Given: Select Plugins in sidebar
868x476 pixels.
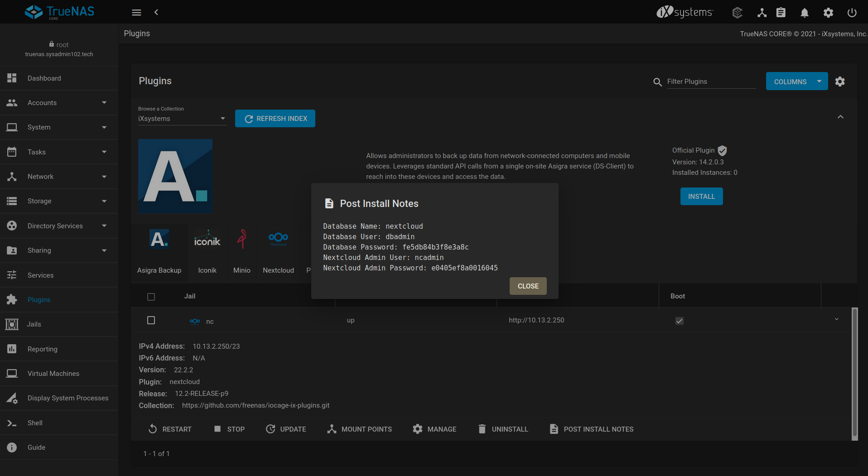Looking at the screenshot, I should [x=59, y=300].
